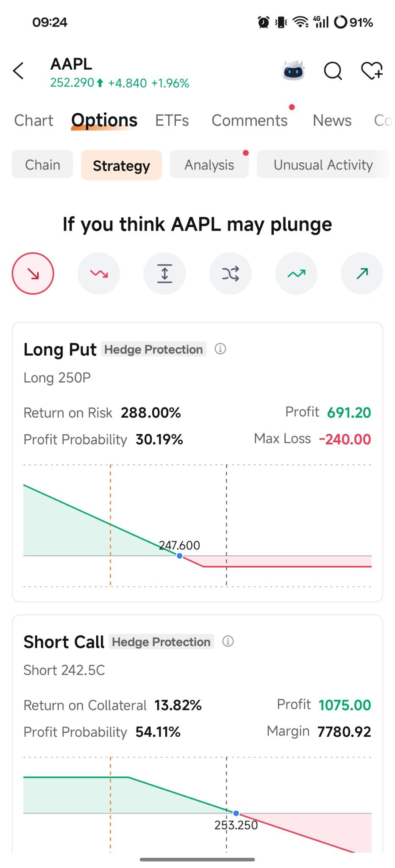Open the News tab

coord(332,121)
